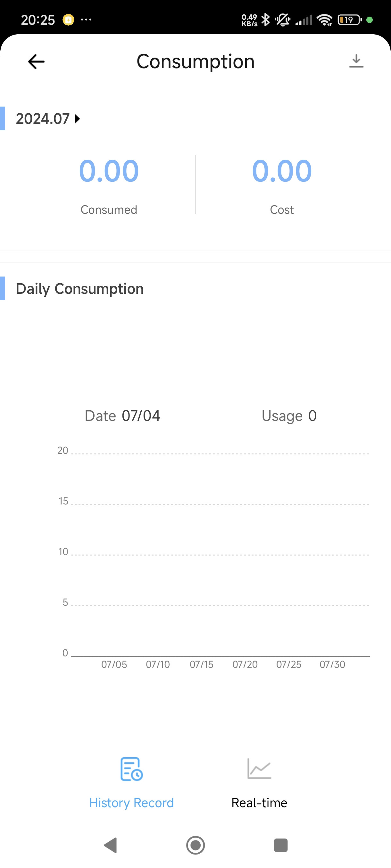This screenshot has width=391, height=868.
Task: Switch to Real-time tab
Action: 259,803
